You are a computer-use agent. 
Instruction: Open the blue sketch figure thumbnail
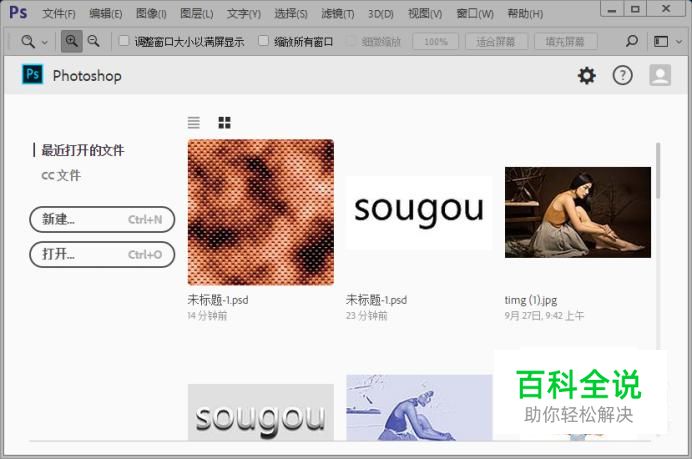tap(419, 408)
